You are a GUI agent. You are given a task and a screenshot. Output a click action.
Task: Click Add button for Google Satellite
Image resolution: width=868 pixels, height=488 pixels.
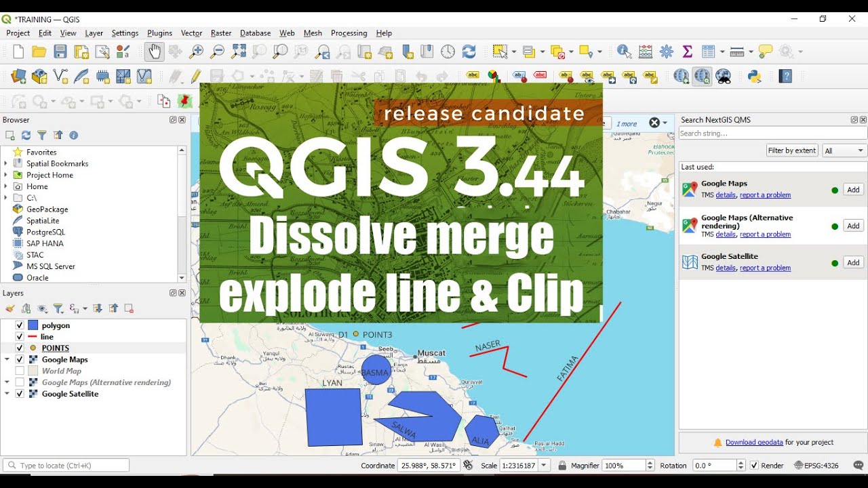pyautogui.click(x=854, y=262)
